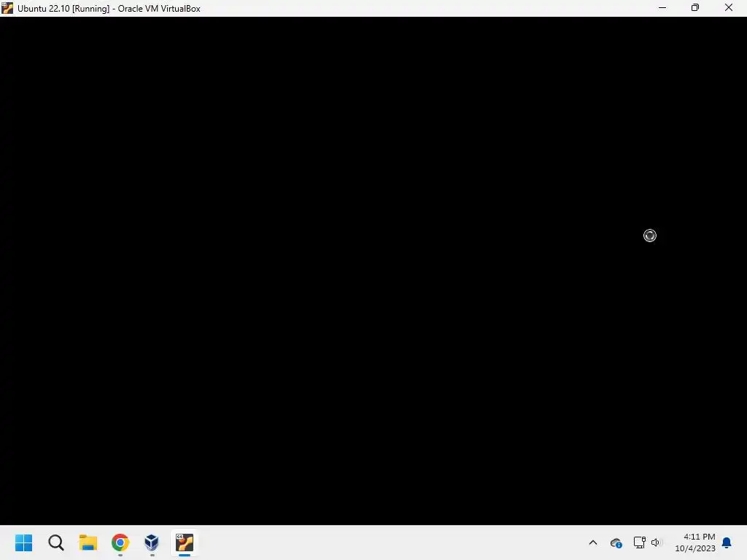Open the clock showing 4:11 PM
This screenshot has height=560, width=747.
point(699,537)
